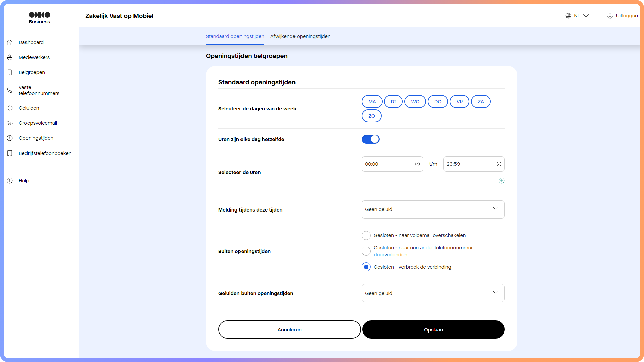Open the NL language selector

[x=577, y=16]
